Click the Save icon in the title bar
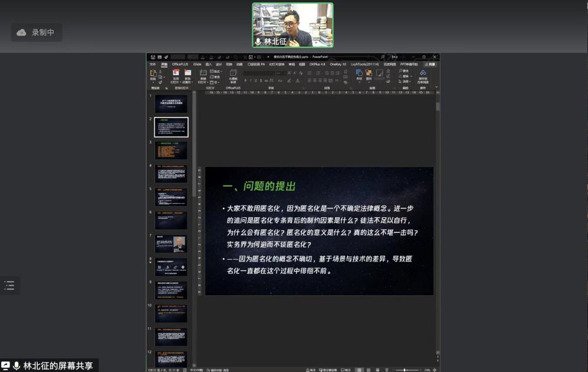This screenshot has height=372, width=588. pyautogui.click(x=153, y=57)
